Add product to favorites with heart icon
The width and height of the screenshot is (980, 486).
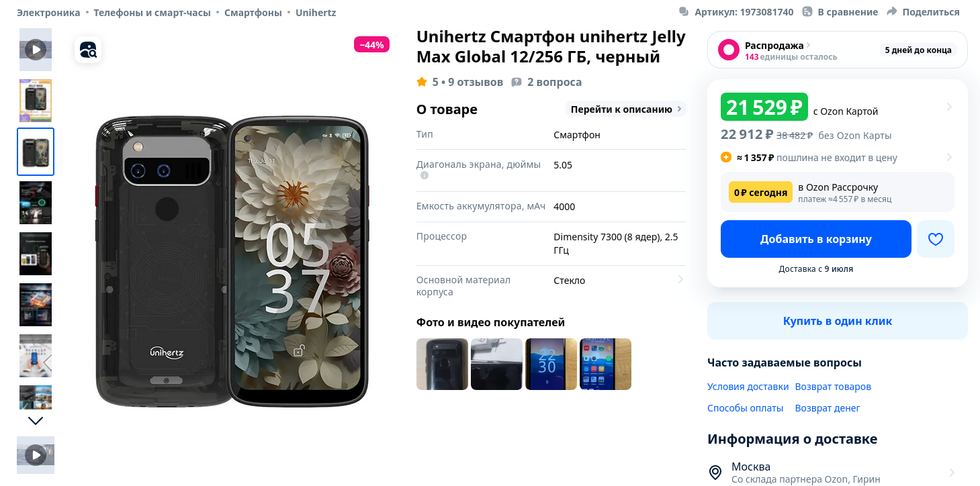pyautogui.click(x=936, y=239)
